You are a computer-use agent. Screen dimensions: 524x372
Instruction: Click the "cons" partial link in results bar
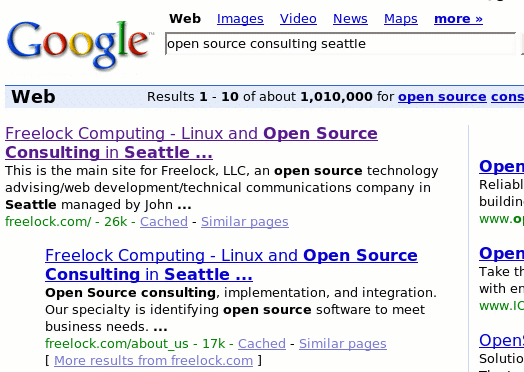tap(507, 97)
